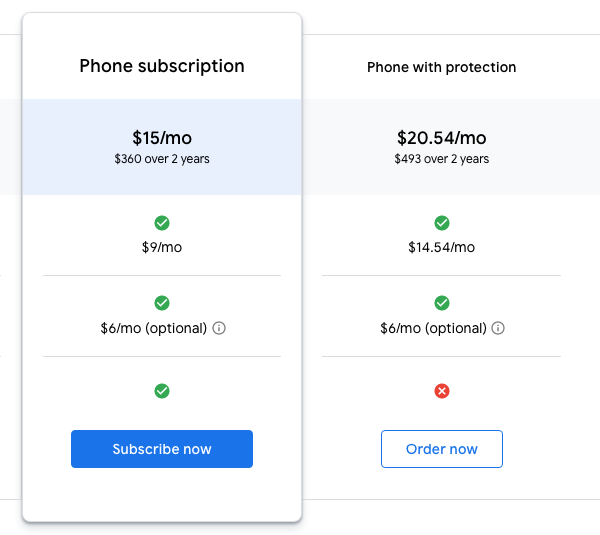This screenshot has width=600, height=535.
Task: Click $6/mo (optional) under Phone with protection
Action: [434, 328]
